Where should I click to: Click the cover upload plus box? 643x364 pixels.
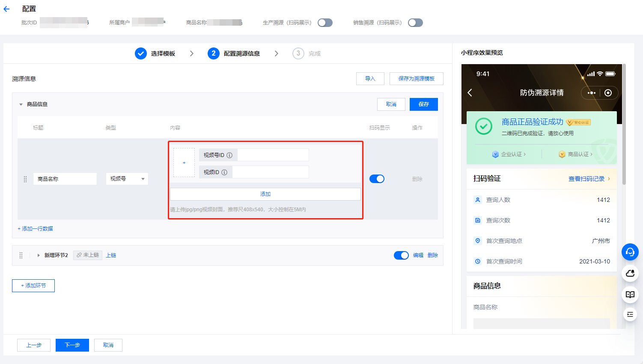tap(184, 163)
